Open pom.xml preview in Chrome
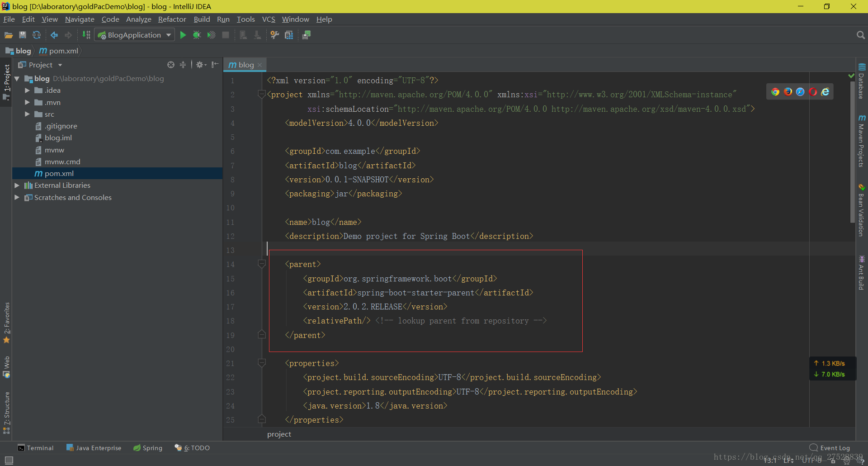Screen dimensions: 868x466 [775, 92]
